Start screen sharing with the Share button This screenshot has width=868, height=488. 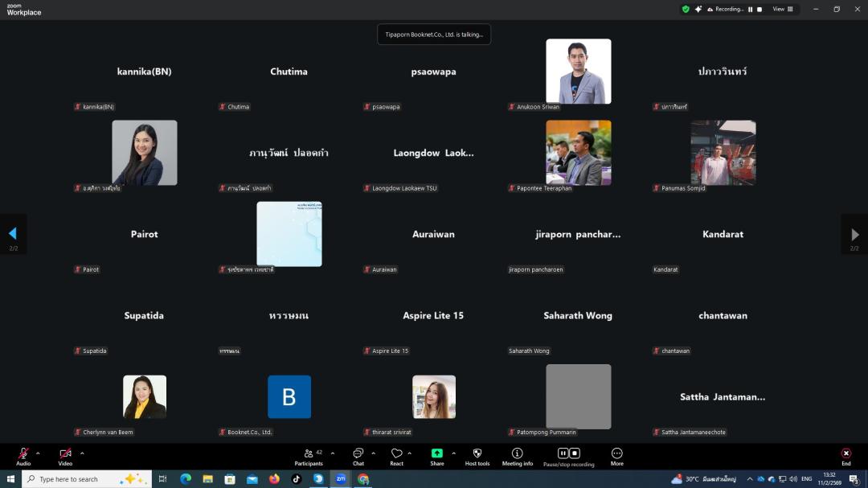pyautogui.click(x=436, y=455)
